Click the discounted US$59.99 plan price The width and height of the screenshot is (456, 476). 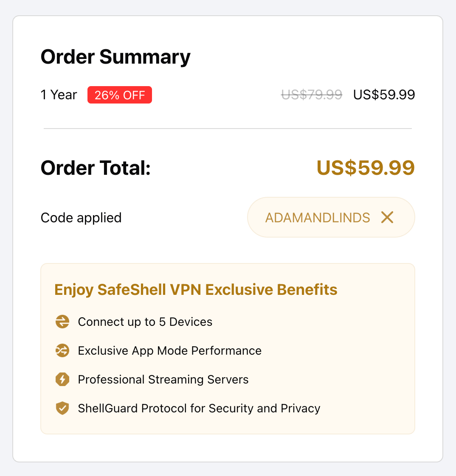click(x=384, y=95)
